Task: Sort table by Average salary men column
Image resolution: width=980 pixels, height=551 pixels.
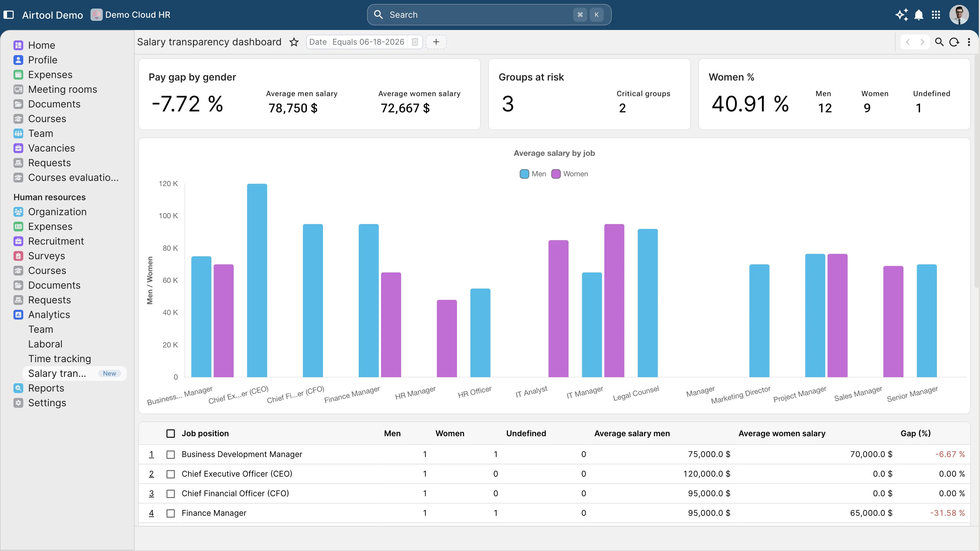Action: click(x=632, y=433)
